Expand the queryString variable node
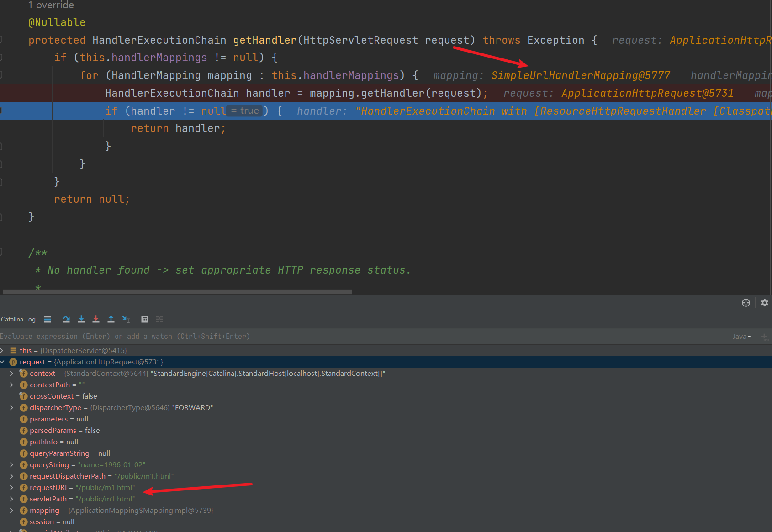The height and width of the screenshot is (532, 772). (11, 465)
